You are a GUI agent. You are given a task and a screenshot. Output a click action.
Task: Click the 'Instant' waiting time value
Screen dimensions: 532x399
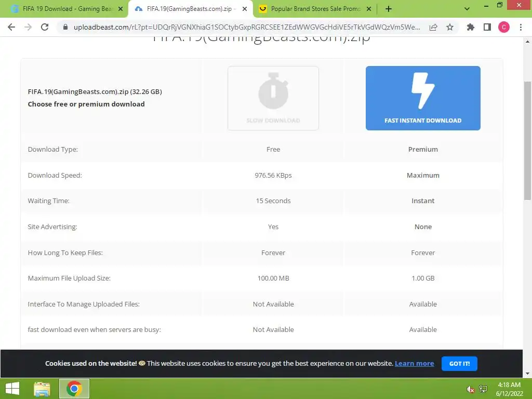pyautogui.click(x=423, y=201)
